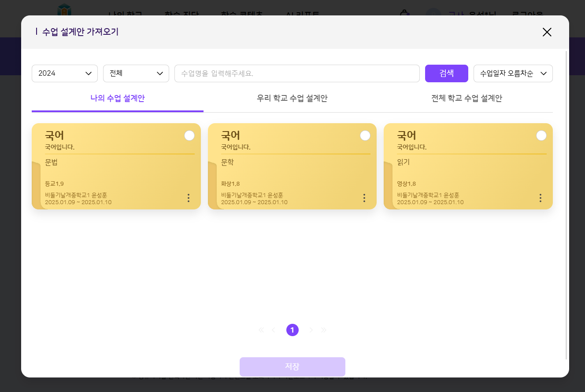
Task: Open the 2024 year dropdown
Action: point(65,73)
